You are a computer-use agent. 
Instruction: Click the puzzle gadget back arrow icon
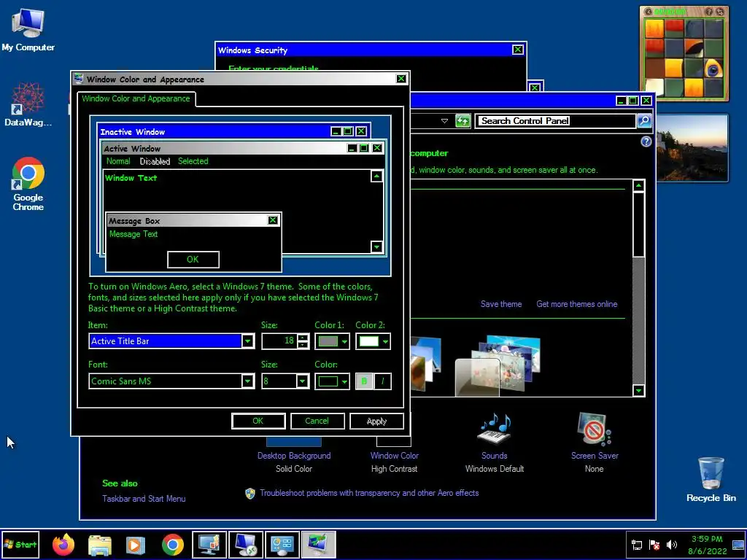tap(649, 12)
